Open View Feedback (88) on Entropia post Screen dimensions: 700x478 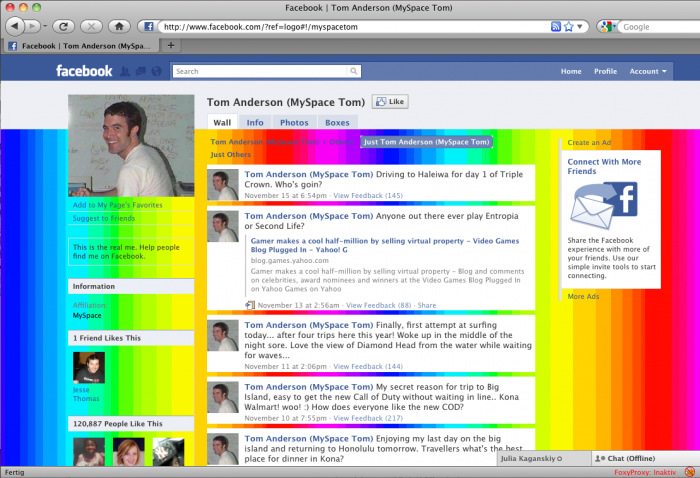click(x=379, y=305)
